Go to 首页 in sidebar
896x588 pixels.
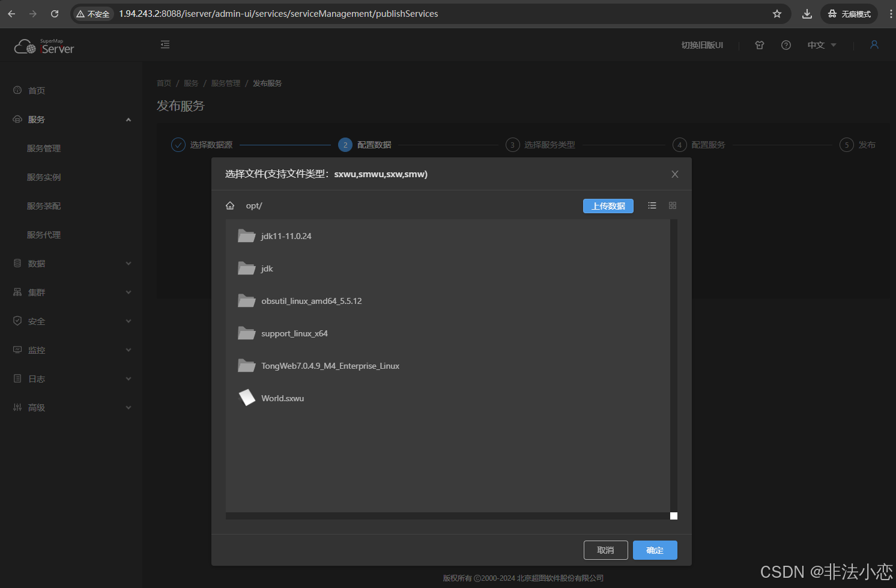coord(37,91)
